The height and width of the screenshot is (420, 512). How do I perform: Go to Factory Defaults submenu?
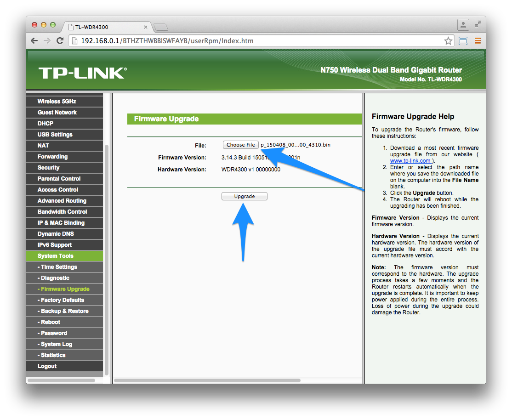(65, 300)
